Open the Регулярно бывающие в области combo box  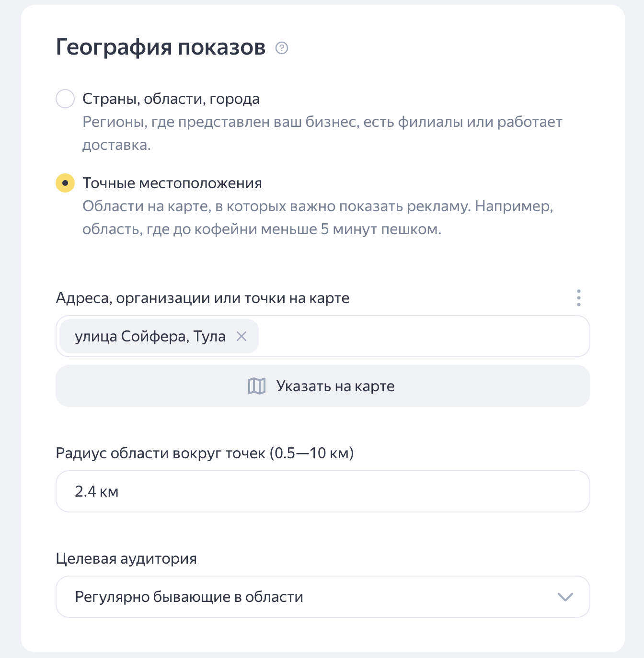(x=307, y=597)
